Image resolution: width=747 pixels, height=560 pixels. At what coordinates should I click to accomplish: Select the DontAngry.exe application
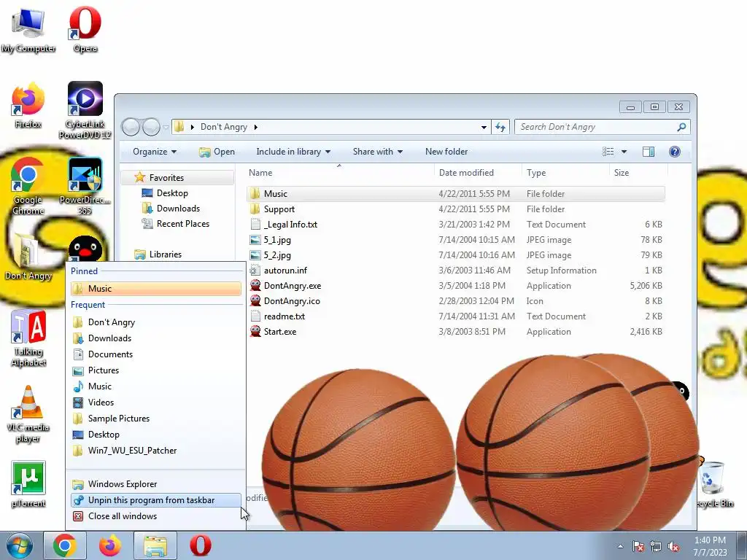(x=455, y=286)
